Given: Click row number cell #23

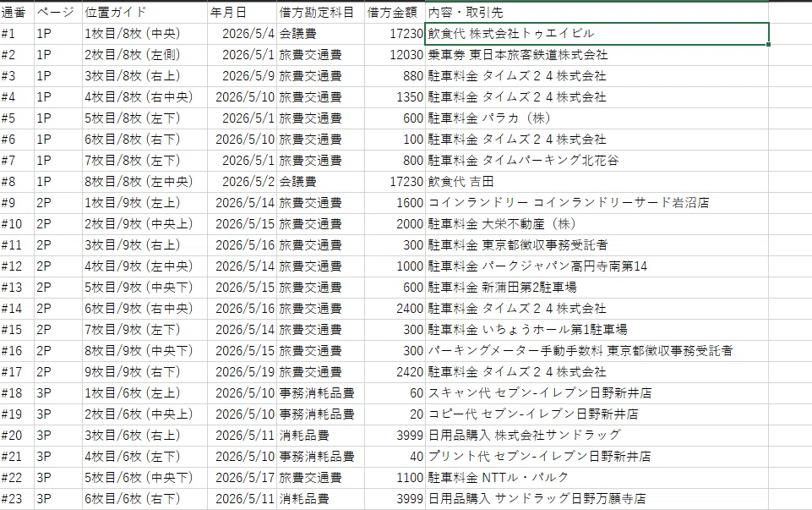Looking at the screenshot, I should click(x=17, y=499).
